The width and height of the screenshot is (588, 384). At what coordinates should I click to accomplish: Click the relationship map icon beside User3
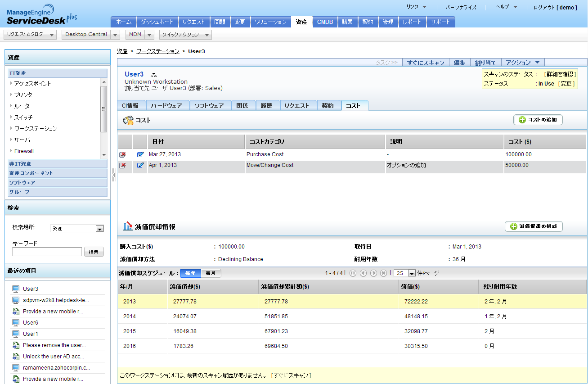click(x=153, y=75)
